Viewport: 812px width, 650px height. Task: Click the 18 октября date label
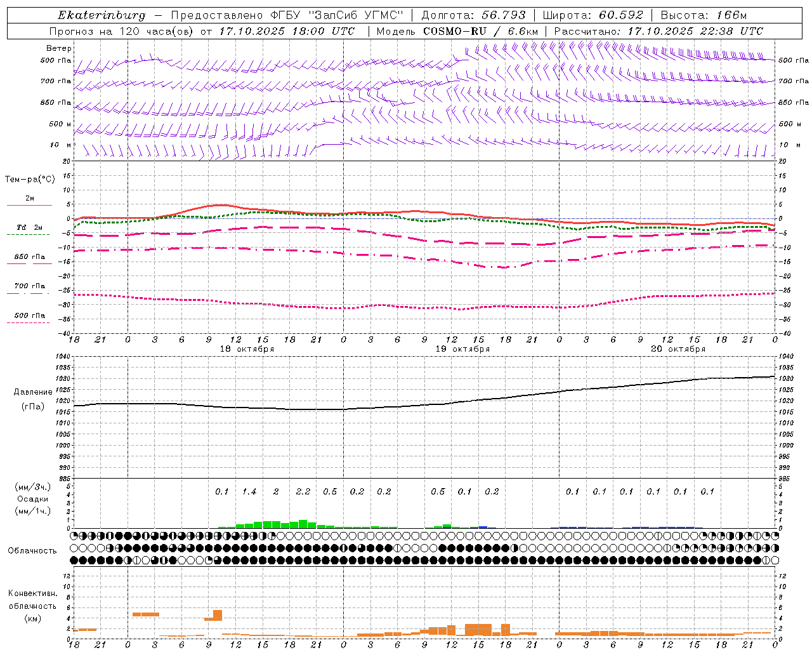(247, 349)
